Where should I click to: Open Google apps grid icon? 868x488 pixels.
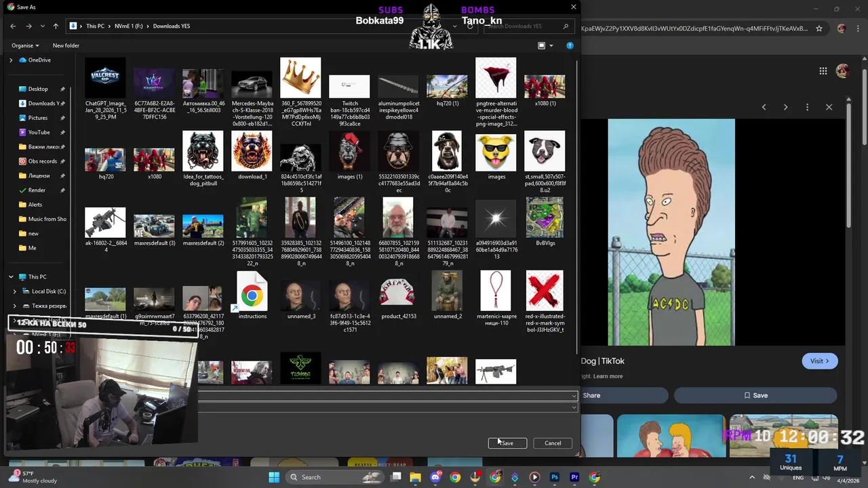click(823, 71)
